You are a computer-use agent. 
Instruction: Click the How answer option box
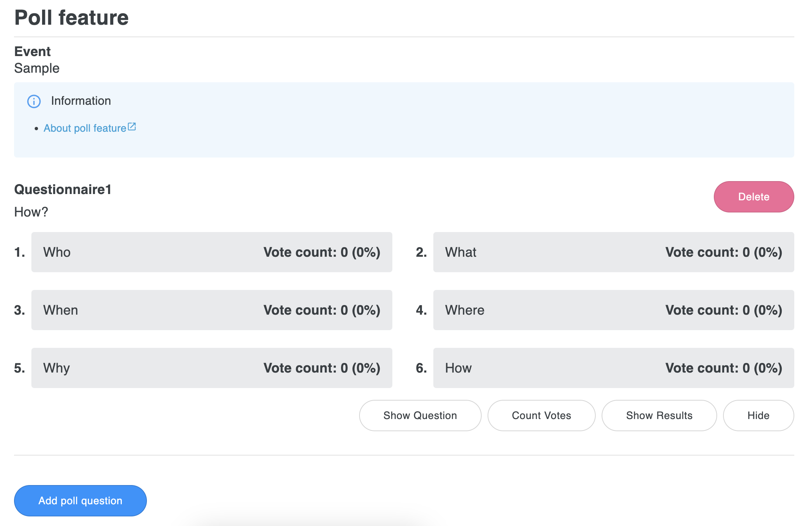(613, 368)
